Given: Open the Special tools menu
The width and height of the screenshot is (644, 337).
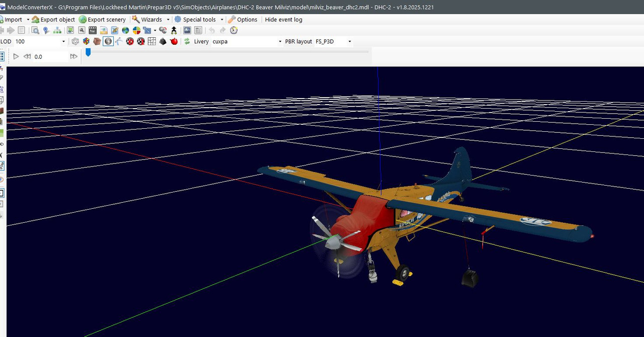Looking at the screenshot, I should tap(199, 20).
